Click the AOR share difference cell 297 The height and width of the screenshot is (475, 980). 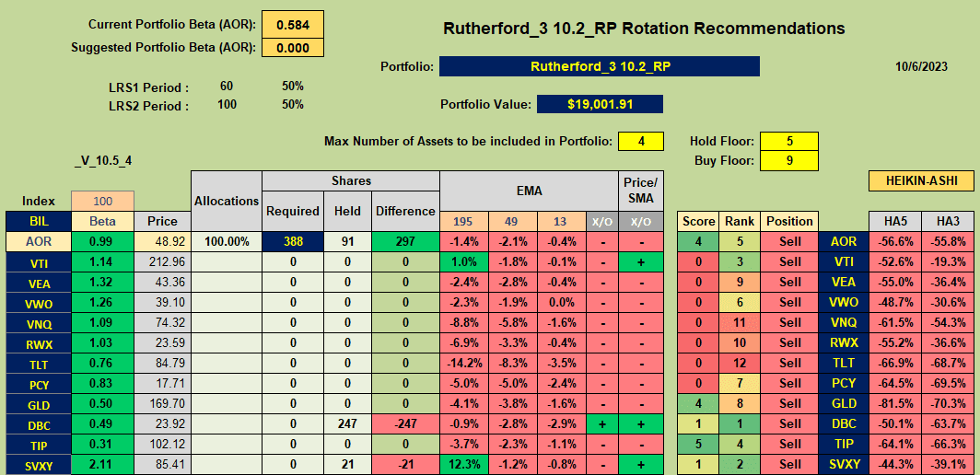tap(405, 241)
